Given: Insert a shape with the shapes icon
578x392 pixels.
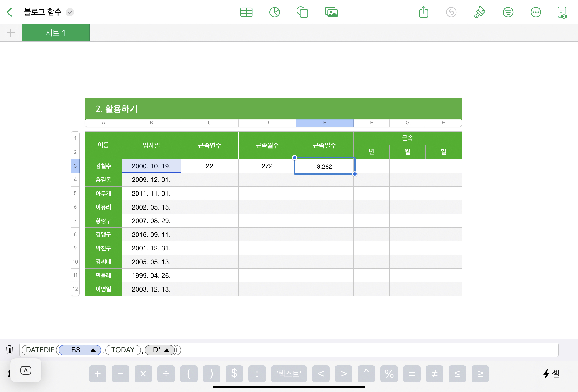Looking at the screenshot, I should [302, 12].
